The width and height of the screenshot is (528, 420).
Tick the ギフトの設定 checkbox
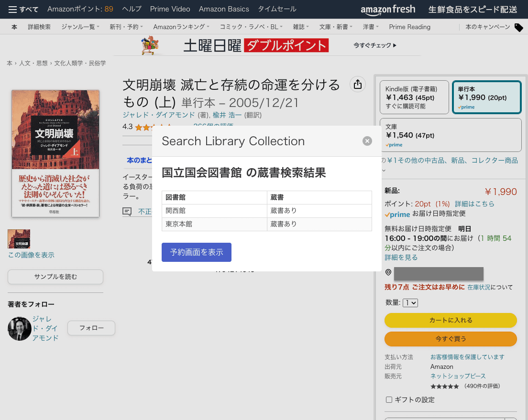(x=389, y=399)
